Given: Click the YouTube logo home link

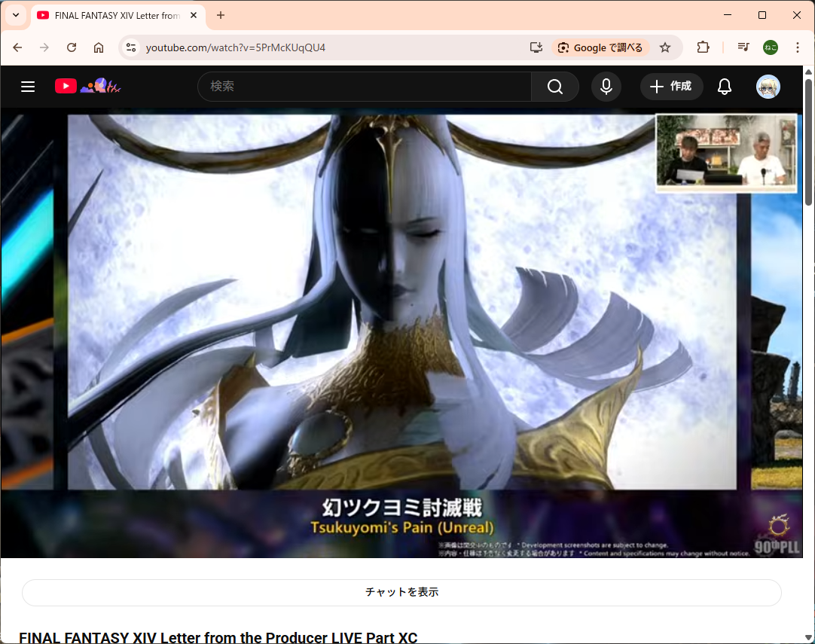Looking at the screenshot, I should click(x=66, y=87).
